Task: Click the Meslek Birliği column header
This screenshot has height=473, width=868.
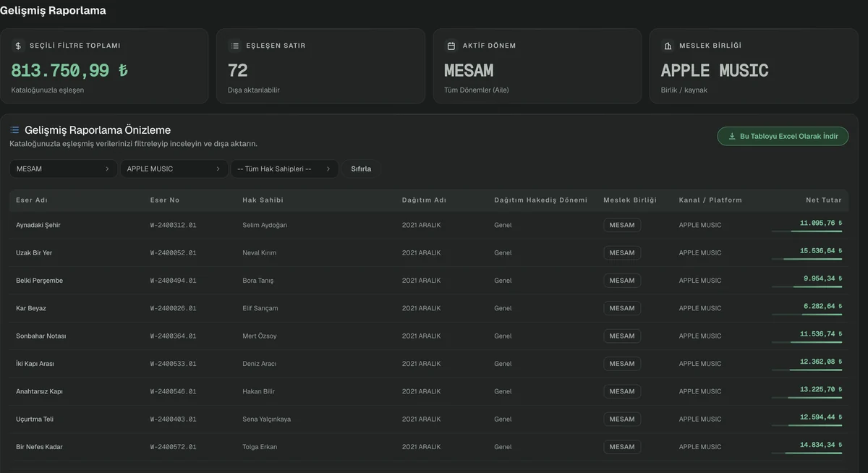Action: click(x=630, y=200)
